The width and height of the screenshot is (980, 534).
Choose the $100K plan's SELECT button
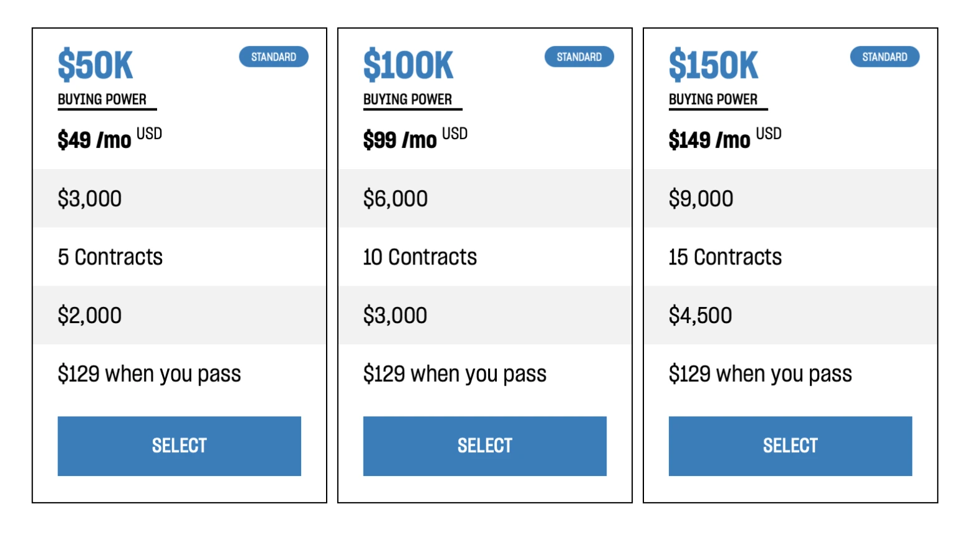(484, 445)
